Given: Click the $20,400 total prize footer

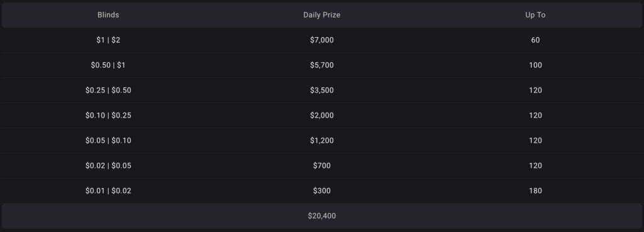Looking at the screenshot, I should [x=321, y=216].
